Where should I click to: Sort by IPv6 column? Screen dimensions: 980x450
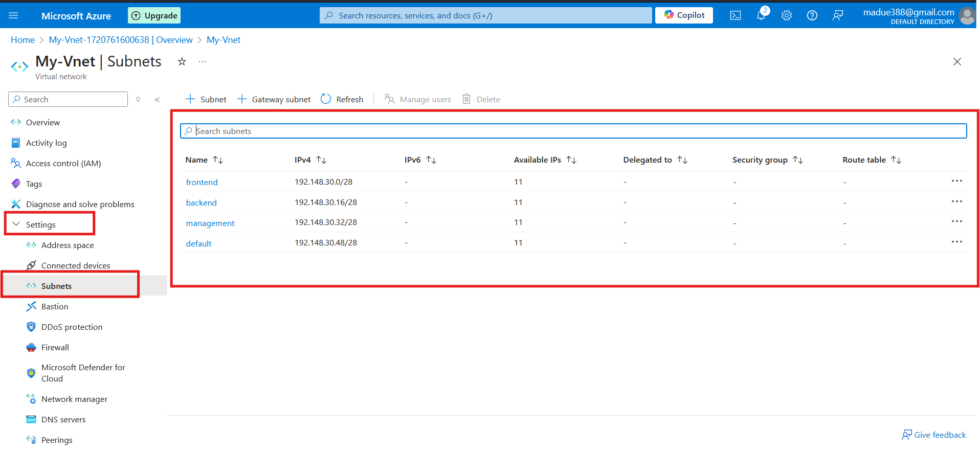point(420,160)
